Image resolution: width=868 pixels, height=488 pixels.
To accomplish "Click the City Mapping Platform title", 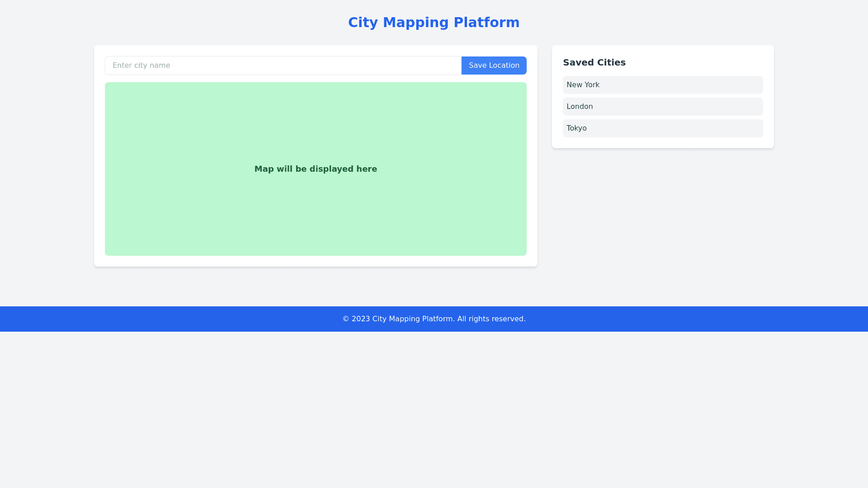I will pyautogui.click(x=434, y=23).
